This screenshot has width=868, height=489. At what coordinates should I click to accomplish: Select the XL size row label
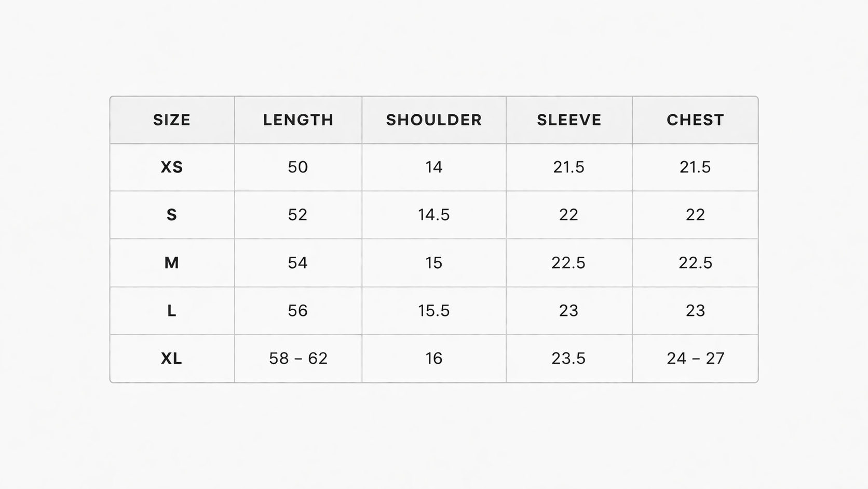click(172, 359)
